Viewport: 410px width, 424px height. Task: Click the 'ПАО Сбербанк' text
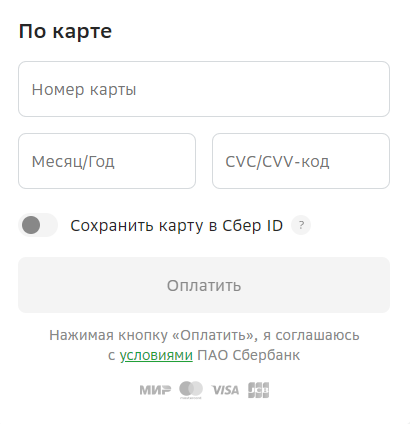[x=249, y=355]
